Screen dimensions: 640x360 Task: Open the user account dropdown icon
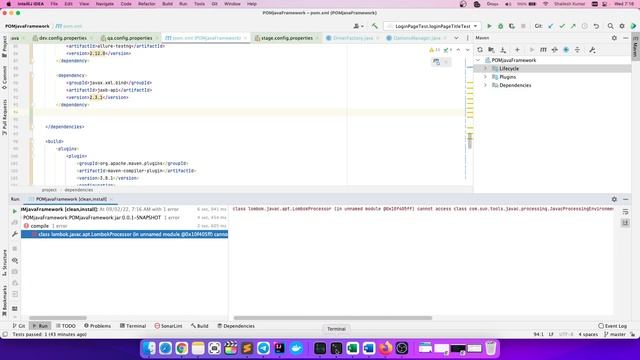click(358, 26)
